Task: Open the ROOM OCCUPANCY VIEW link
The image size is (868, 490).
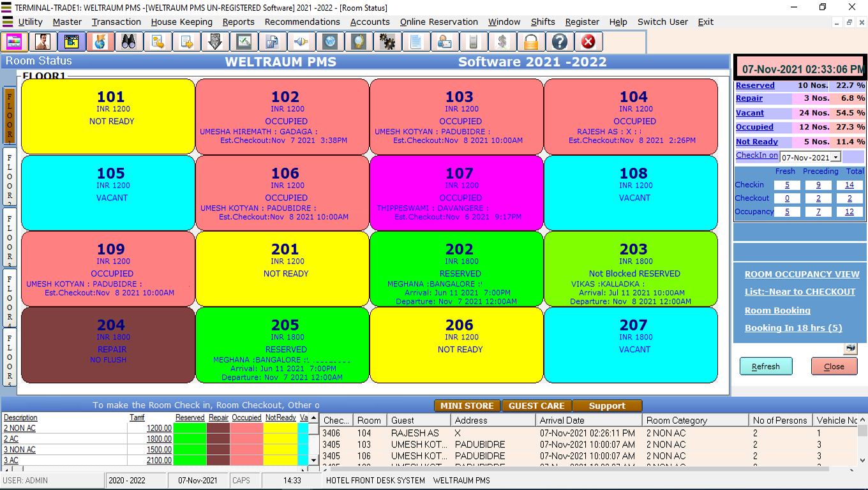Action: (802, 274)
